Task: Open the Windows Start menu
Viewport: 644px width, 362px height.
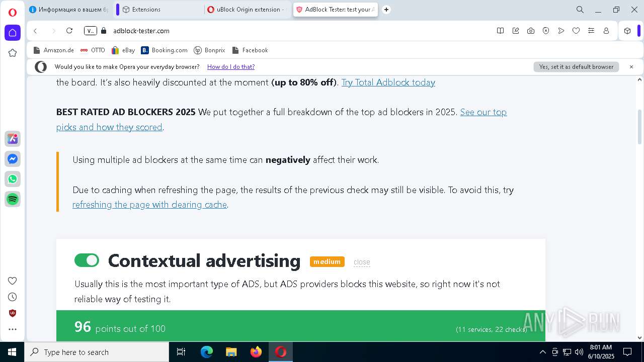Action: 12,352
